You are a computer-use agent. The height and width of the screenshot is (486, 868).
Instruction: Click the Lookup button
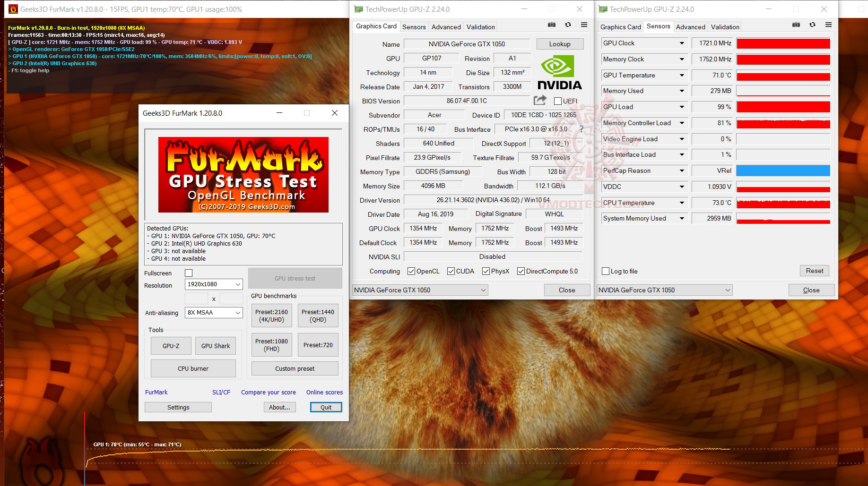tap(560, 44)
